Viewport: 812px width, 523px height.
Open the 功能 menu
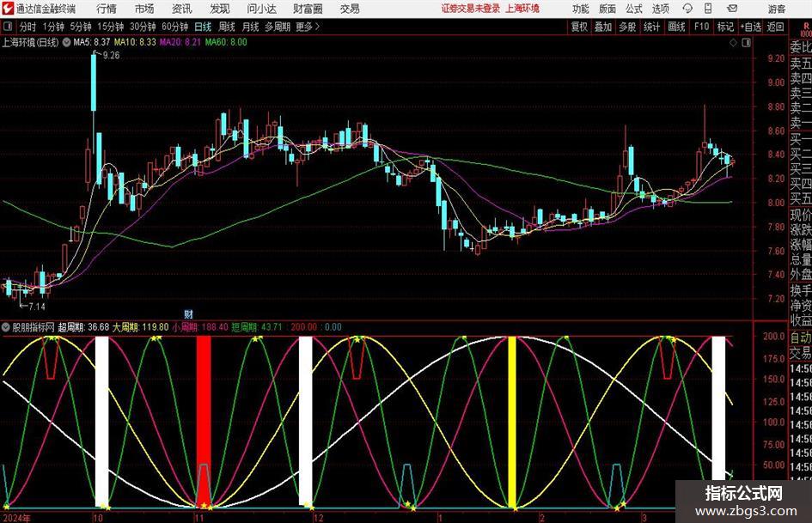(581, 9)
